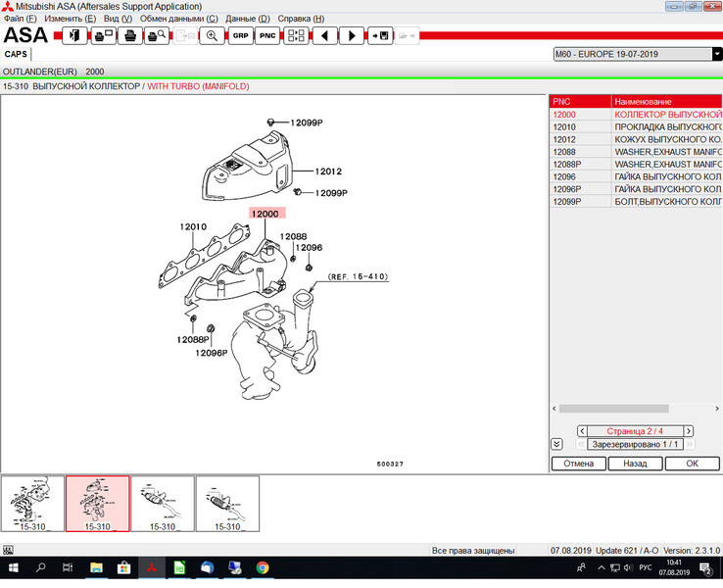The height and width of the screenshot is (588, 723).
Task: Click the 12012 label on the diagram
Action: coord(328,171)
